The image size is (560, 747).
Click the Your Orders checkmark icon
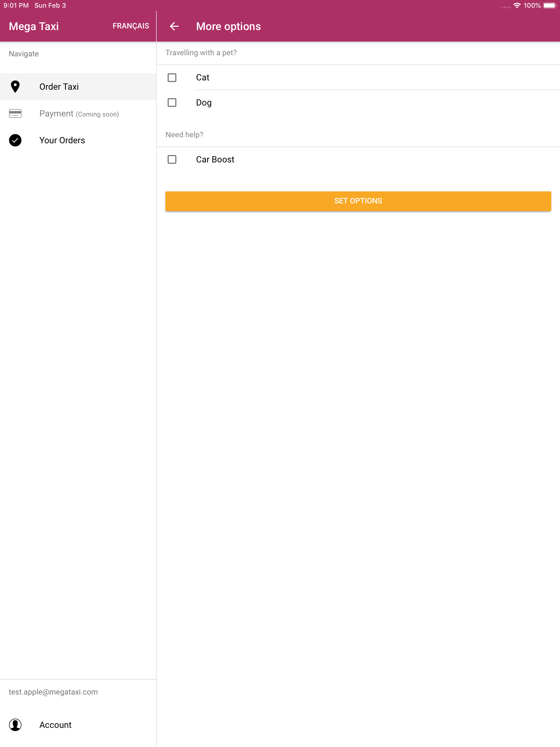(x=15, y=140)
